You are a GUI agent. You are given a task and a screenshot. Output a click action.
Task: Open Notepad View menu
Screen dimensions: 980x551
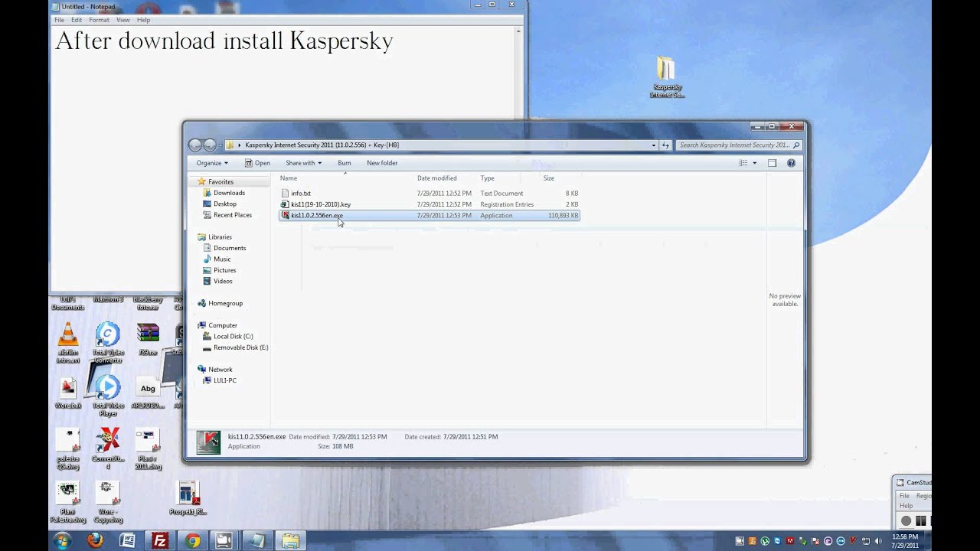(x=122, y=20)
